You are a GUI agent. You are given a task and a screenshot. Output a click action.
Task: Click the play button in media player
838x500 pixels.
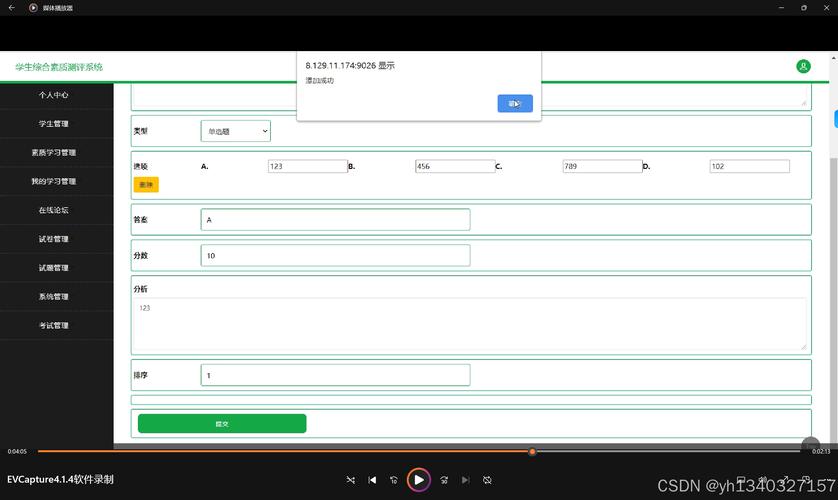coord(419,480)
